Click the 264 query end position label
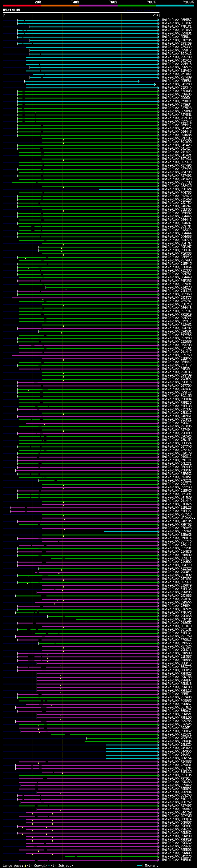The height and width of the screenshot is (868, 197). 155,15
